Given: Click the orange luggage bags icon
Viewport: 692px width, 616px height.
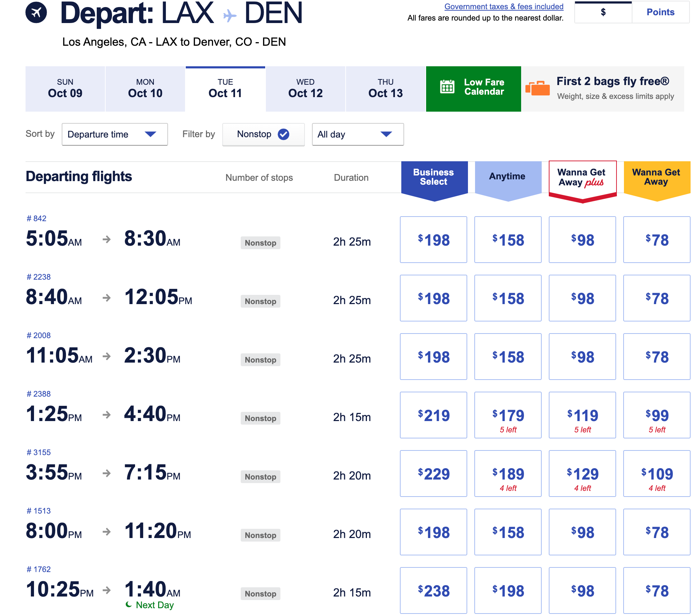Looking at the screenshot, I should (x=537, y=89).
